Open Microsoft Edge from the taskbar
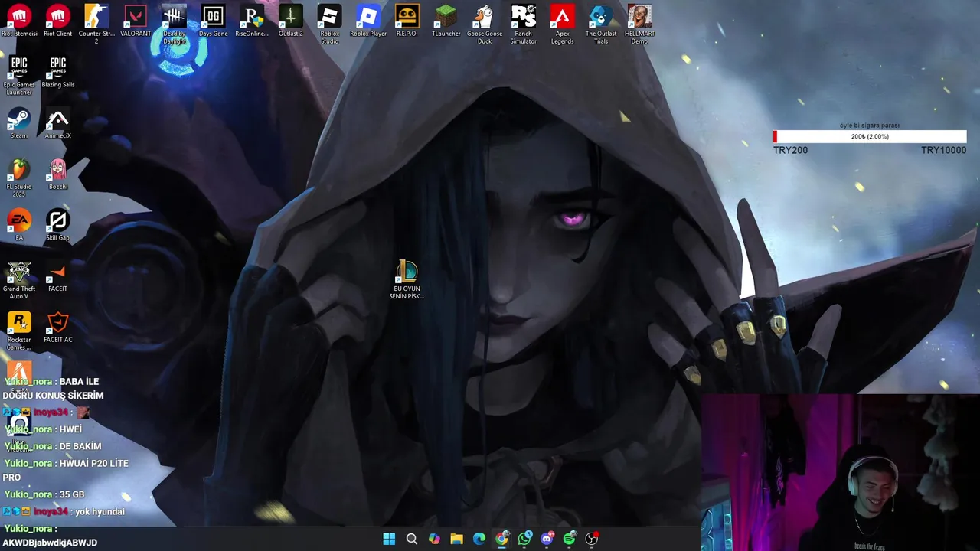Viewport: 980px width, 551px height. [x=479, y=539]
